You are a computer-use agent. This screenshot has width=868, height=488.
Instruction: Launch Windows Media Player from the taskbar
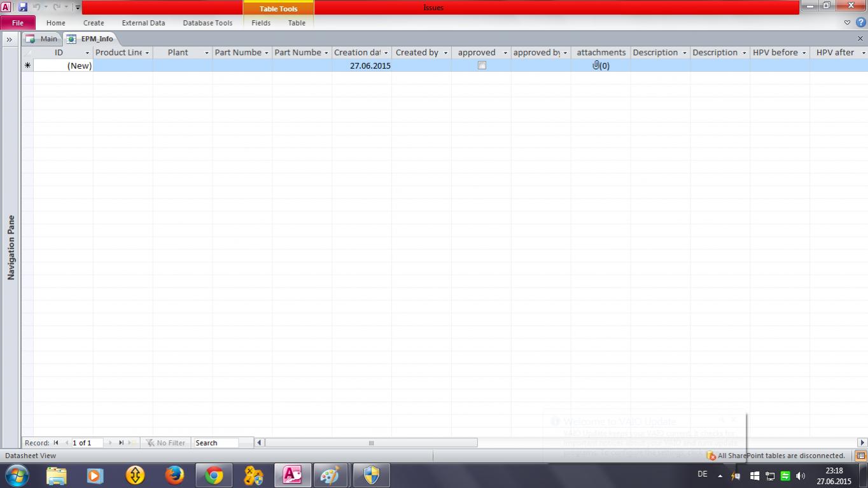pyautogui.click(x=95, y=475)
